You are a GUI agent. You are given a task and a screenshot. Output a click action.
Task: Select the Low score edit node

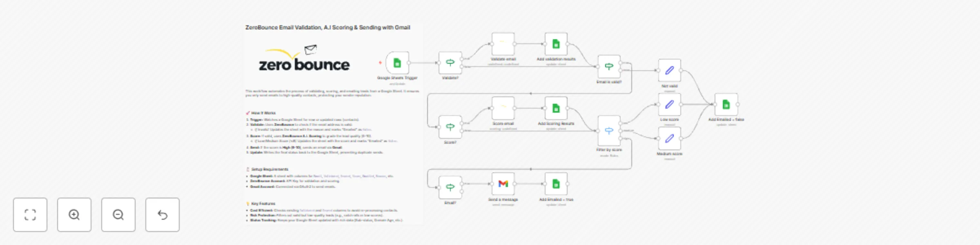(669, 105)
